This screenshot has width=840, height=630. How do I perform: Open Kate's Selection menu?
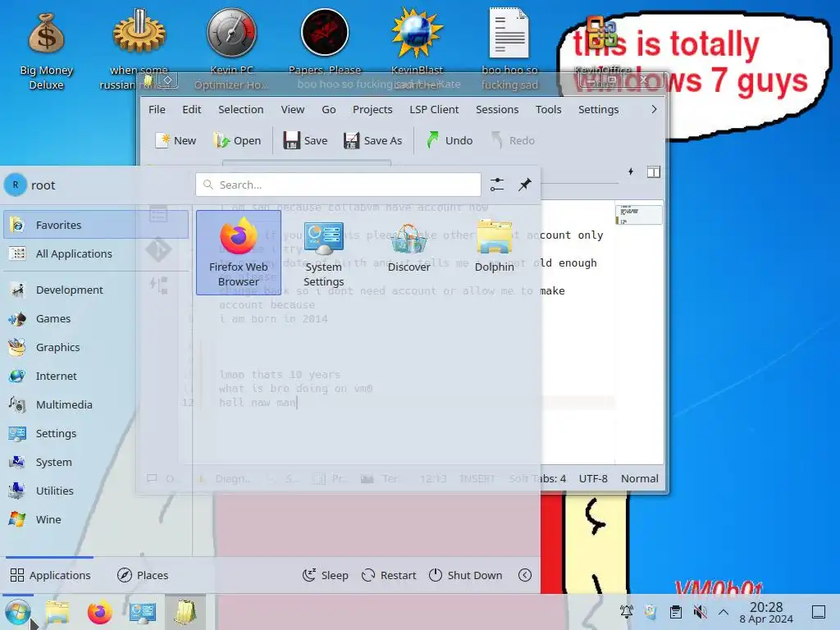[240, 109]
